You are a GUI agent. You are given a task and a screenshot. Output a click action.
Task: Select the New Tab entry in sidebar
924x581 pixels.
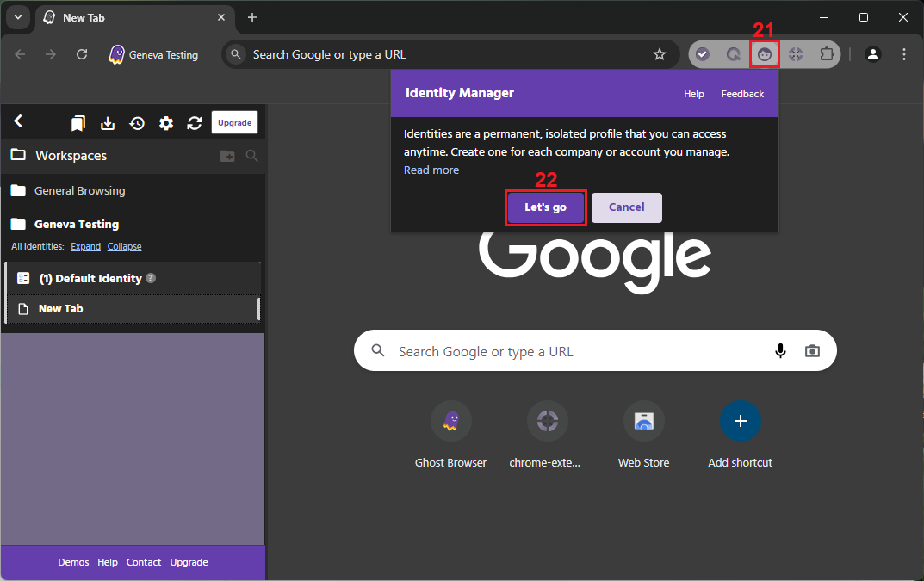tap(133, 309)
